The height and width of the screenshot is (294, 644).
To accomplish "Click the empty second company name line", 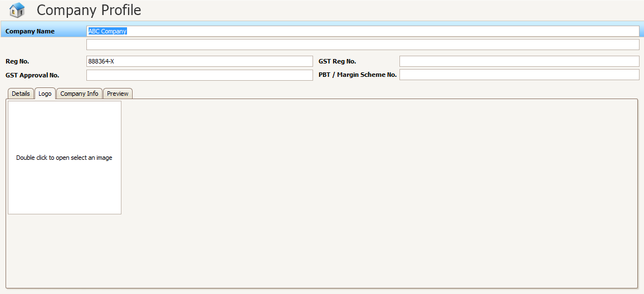I will pyautogui.click(x=363, y=45).
